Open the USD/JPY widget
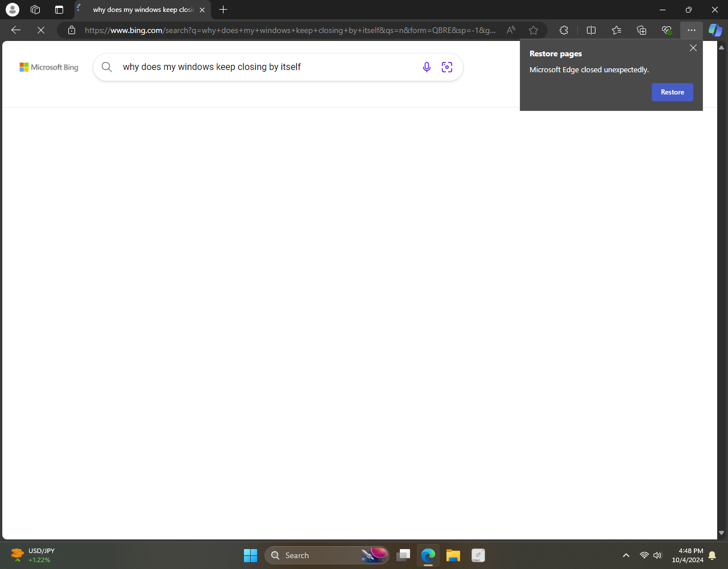Viewport: 728px width, 569px height. pos(33,555)
